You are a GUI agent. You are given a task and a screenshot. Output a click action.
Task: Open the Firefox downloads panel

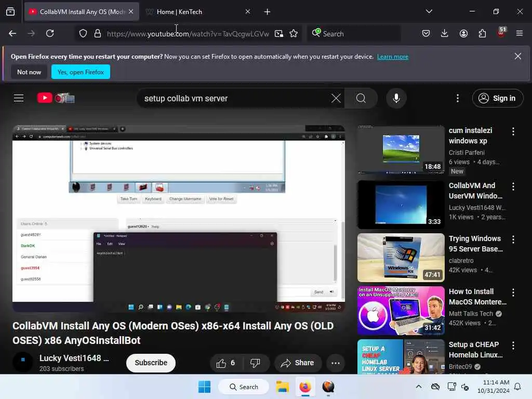pos(445,33)
